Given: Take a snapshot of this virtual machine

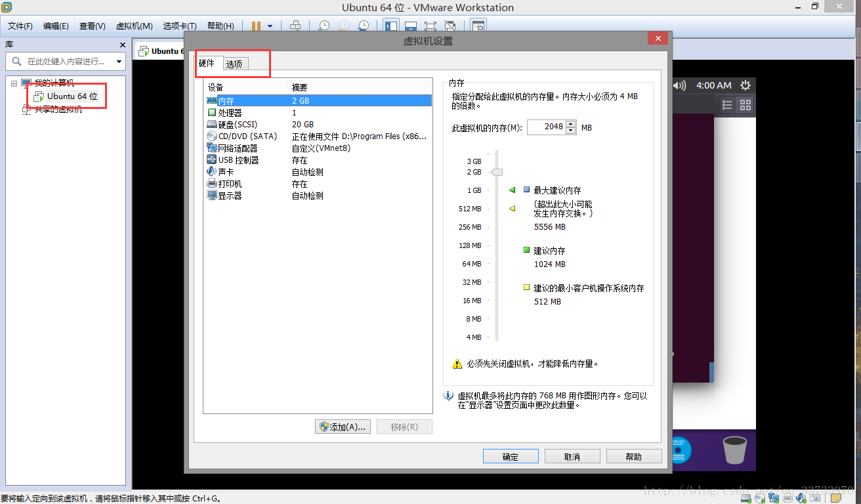Looking at the screenshot, I should (324, 26).
